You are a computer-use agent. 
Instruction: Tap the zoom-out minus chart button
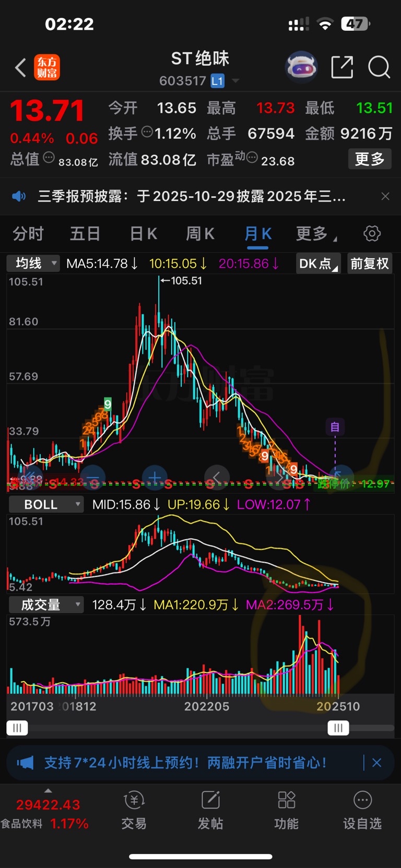92,477
